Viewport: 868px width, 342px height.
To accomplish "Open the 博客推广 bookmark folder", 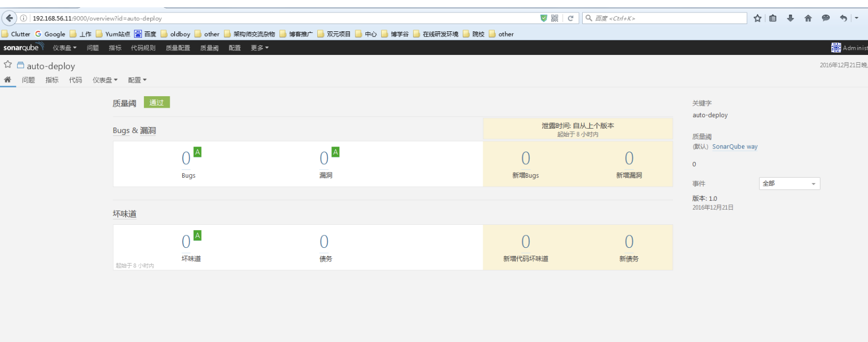I will pyautogui.click(x=296, y=34).
